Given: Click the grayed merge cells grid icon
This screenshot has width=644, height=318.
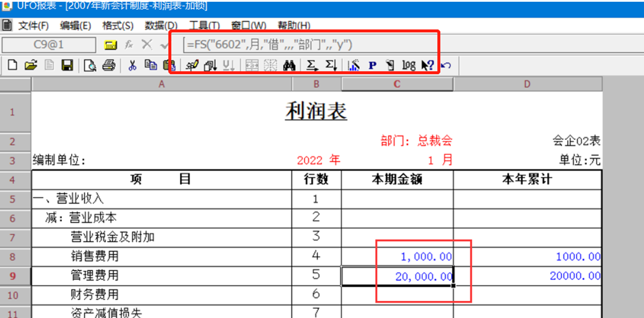Looking at the screenshot, I should pyautogui.click(x=251, y=66).
